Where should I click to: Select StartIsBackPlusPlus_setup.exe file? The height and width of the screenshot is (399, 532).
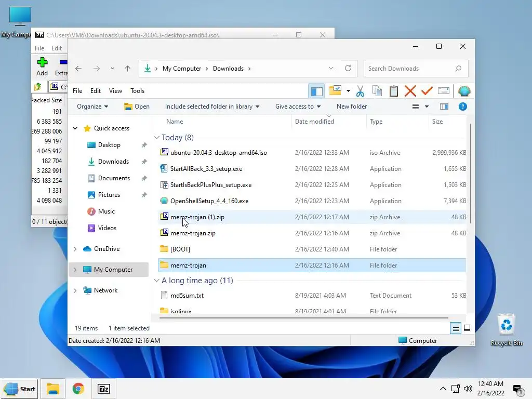click(312, 185)
